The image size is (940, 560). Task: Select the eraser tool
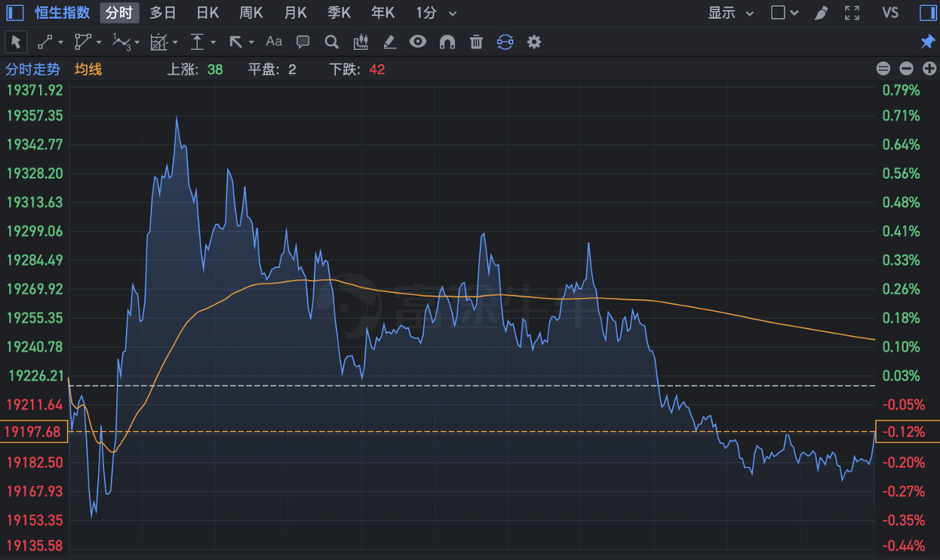[x=389, y=42]
